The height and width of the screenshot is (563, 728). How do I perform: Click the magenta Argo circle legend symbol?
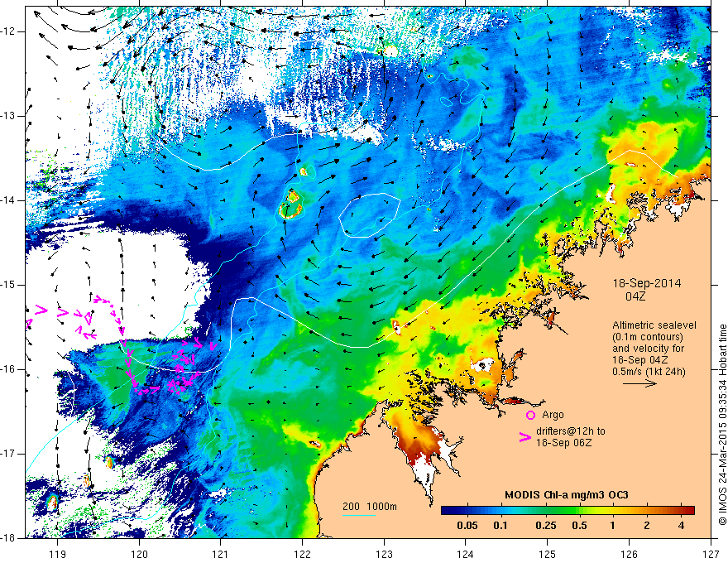point(530,415)
